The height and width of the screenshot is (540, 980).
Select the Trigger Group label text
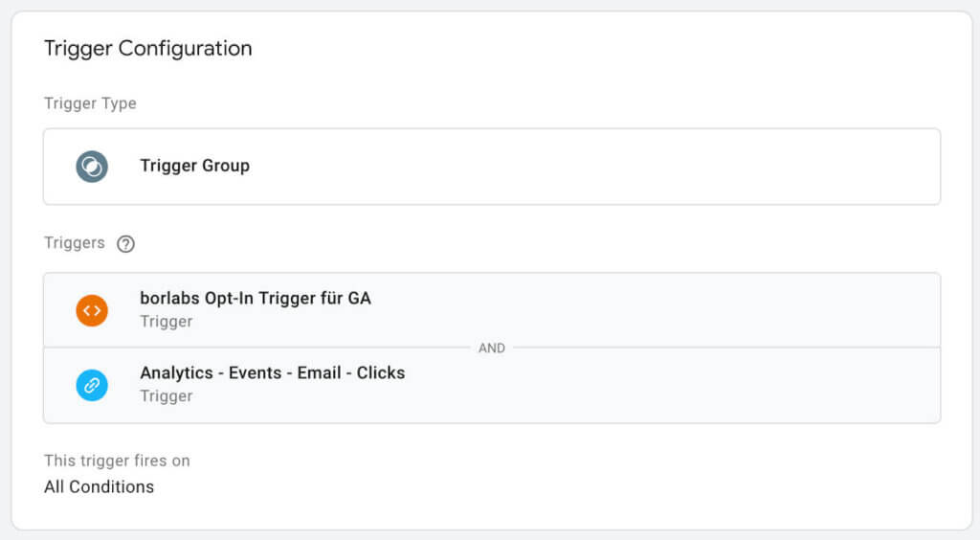[194, 166]
